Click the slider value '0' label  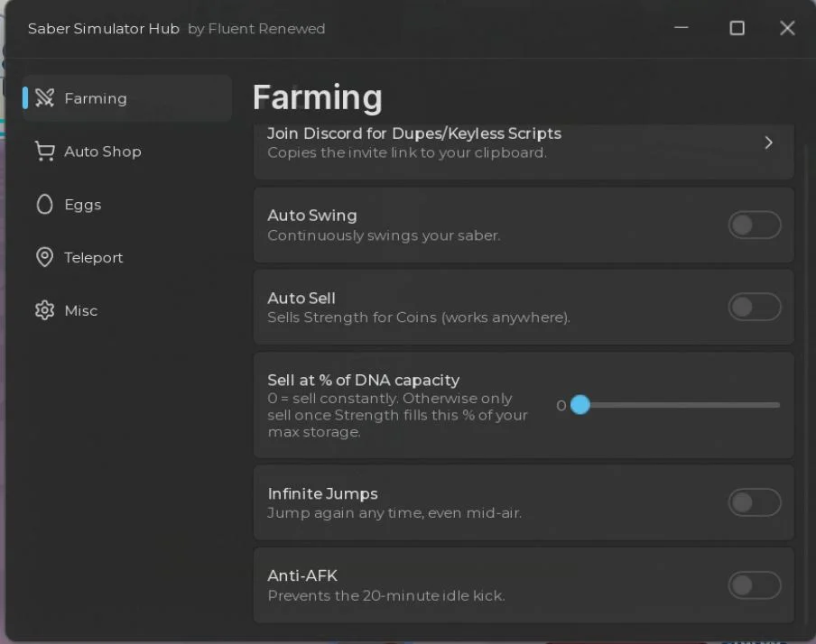561,405
